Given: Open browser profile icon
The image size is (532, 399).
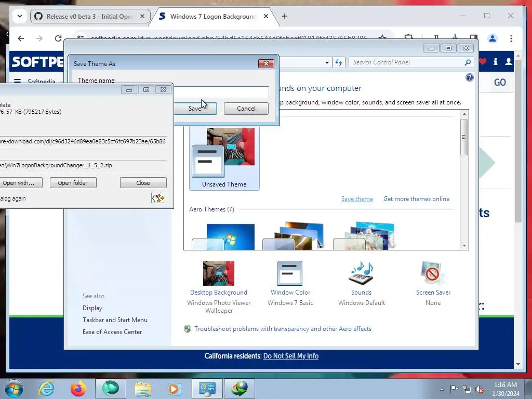Looking at the screenshot, I should coord(493,38).
